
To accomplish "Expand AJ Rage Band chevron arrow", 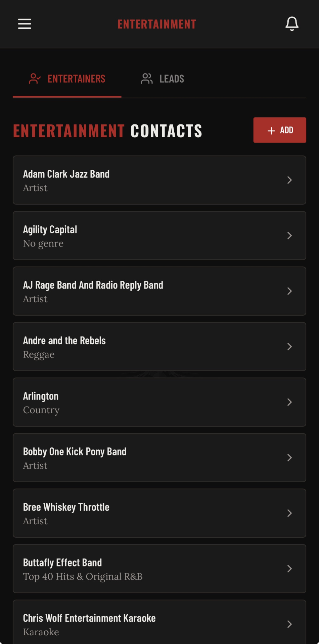I will (289, 291).
